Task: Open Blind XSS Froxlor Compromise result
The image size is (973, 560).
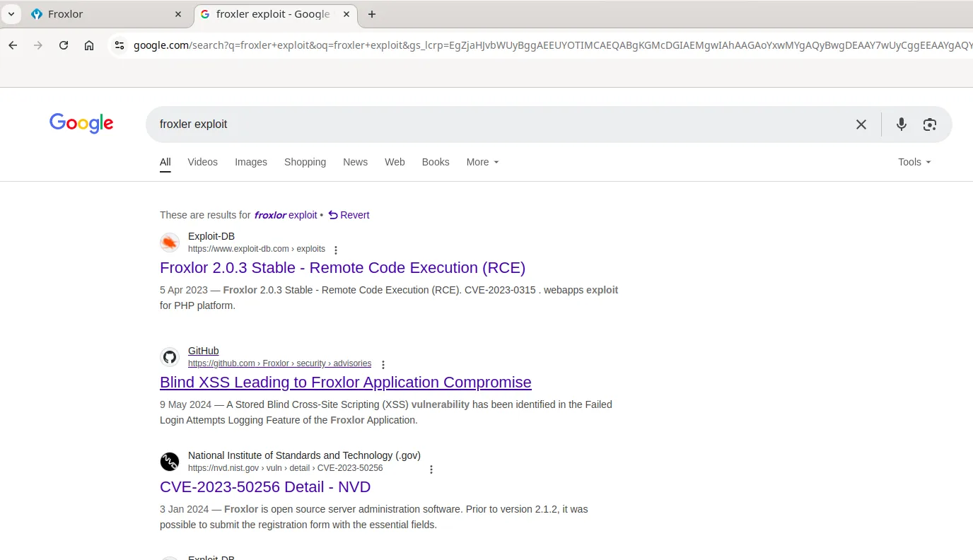Action: coord(346,382)
